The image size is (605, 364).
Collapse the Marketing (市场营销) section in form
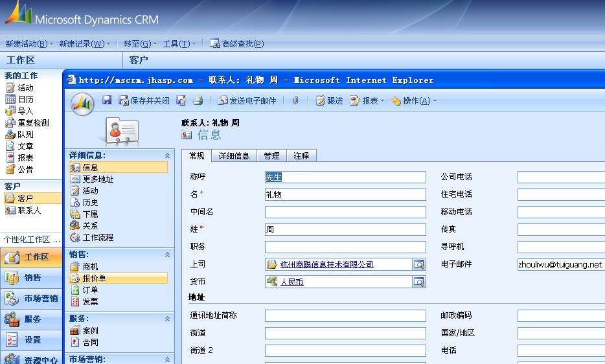168,359
